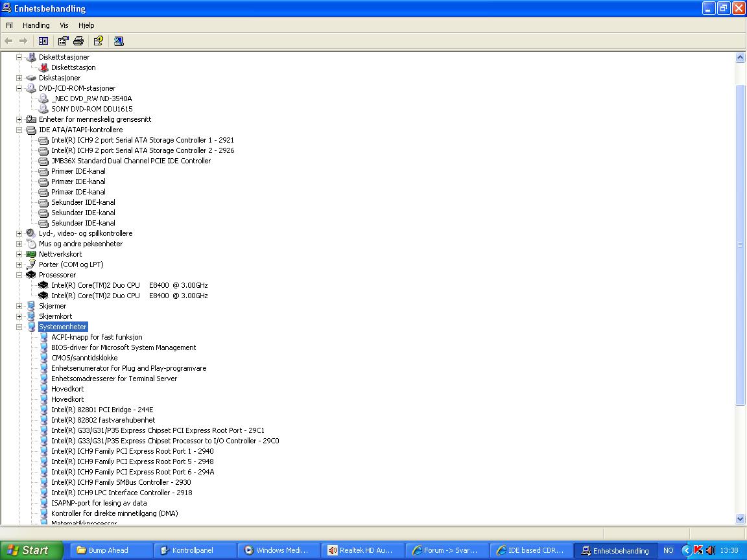This screenshot has height=560, width=747.
Task: Click the volume speaker icon in system tray
Action: (710, 550)
